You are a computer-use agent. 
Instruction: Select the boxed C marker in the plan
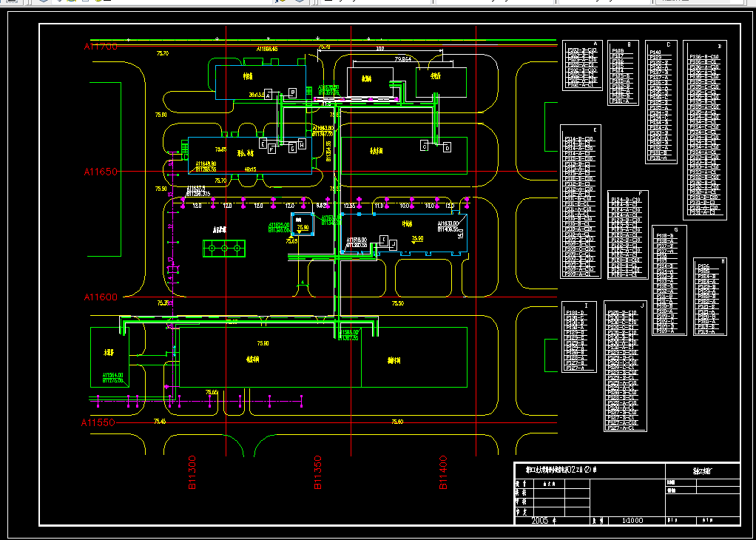click(424, 145)
